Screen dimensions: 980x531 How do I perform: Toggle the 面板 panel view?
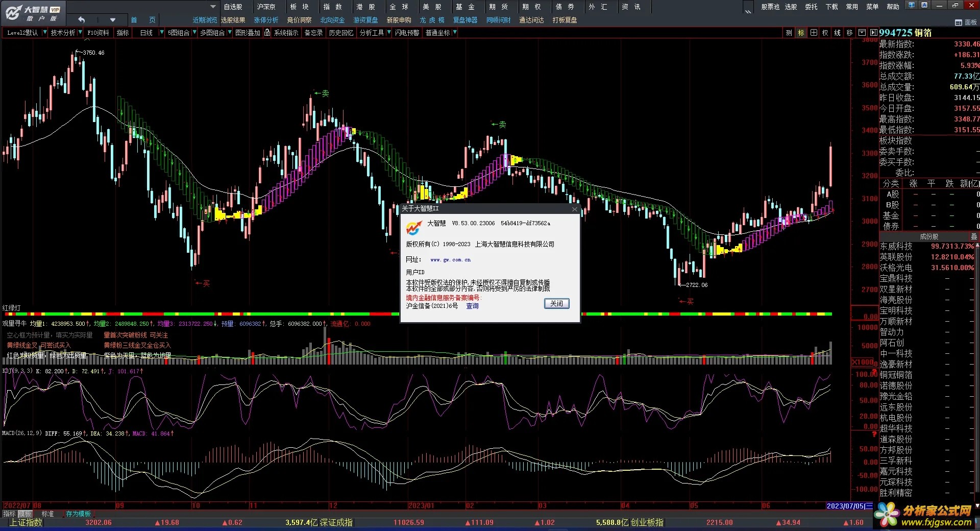pos(966,22)
